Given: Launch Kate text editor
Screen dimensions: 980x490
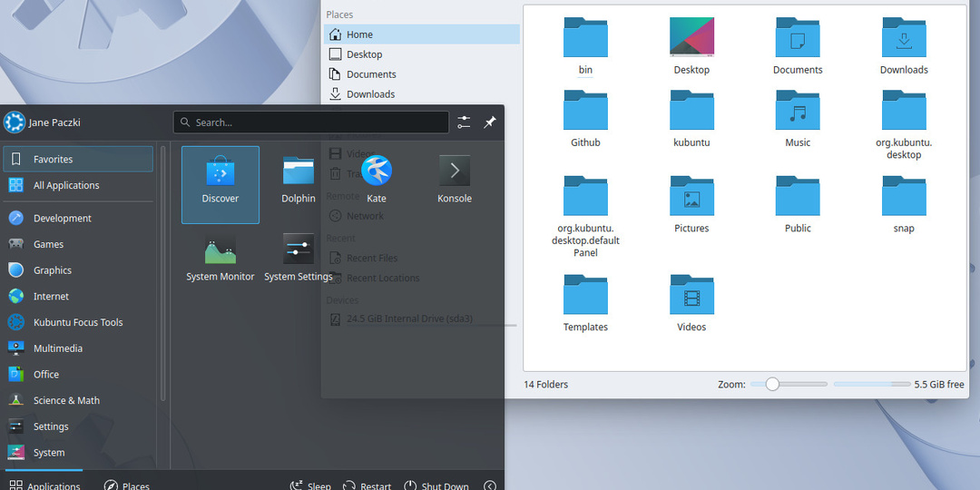Looking at the screenshot, I should (x=377, y=180).
